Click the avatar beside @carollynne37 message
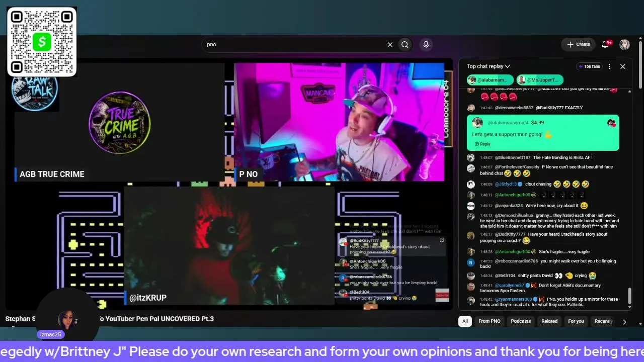The height and width of the screenshot is (362, 644). pos(471,287)
